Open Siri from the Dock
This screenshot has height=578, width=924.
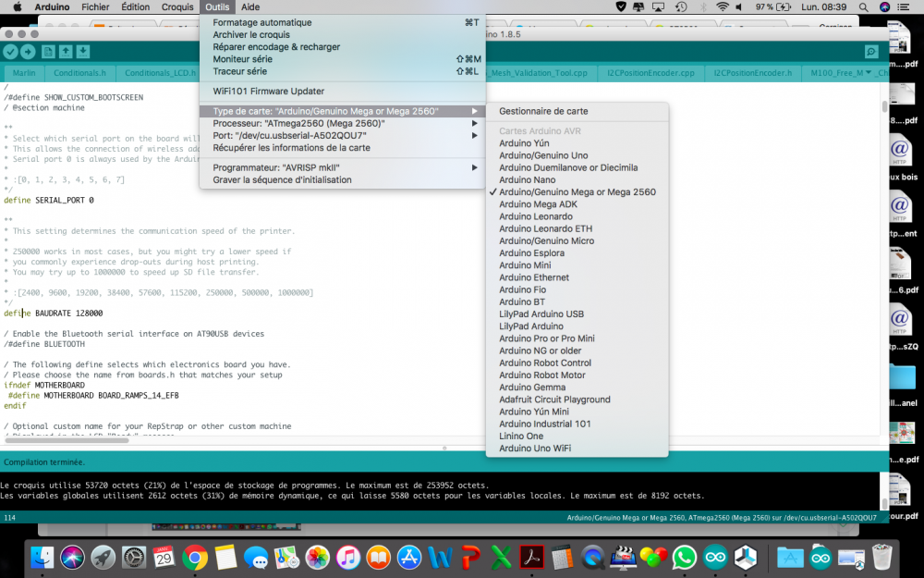(x=72, y=558)
